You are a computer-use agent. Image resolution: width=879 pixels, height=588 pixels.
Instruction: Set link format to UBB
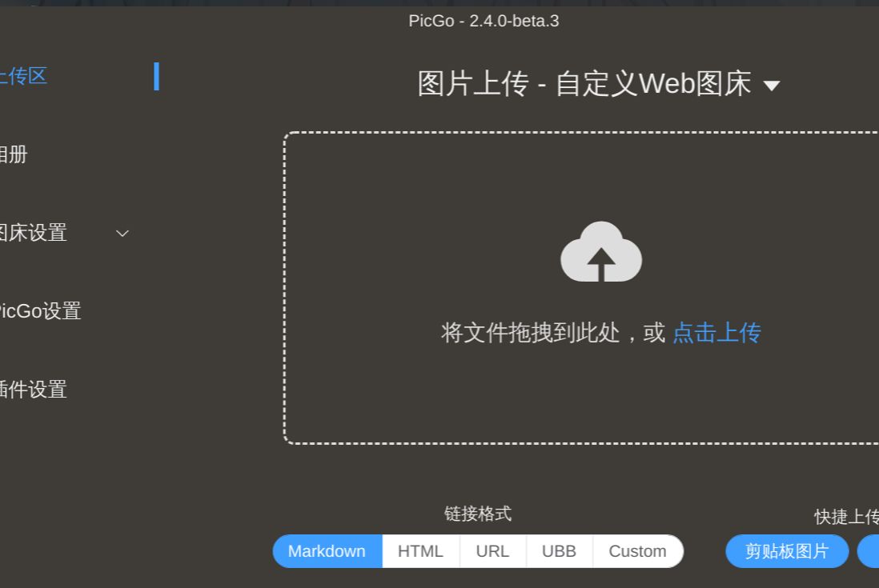click(559, 551)
